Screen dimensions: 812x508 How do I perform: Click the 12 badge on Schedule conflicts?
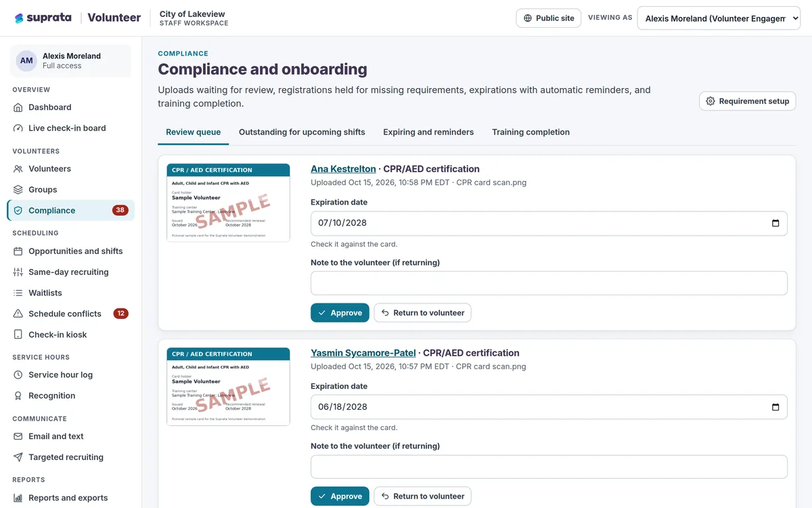pyautogui.click(x=120, y=314)
